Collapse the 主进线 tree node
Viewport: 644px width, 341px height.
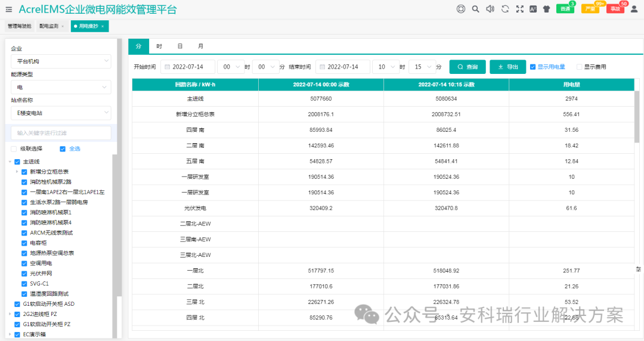pyautogui.click(x=10, y=162)
